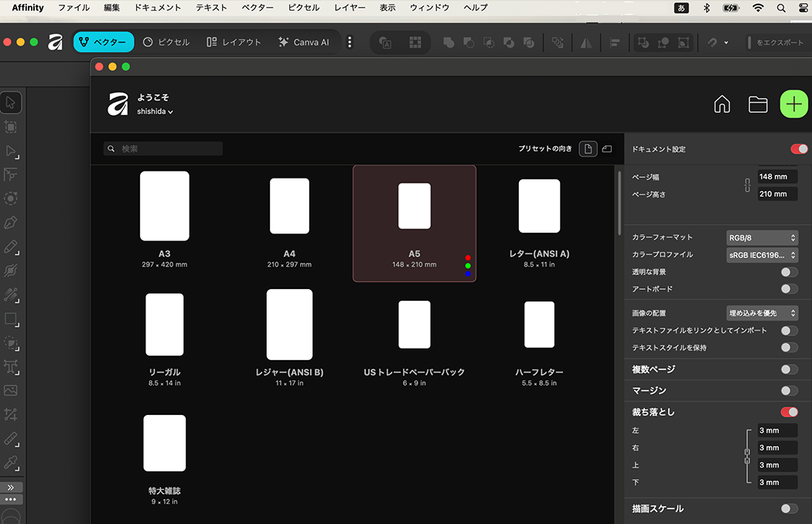The width and height of the screenshot is (812, 524).
Task: Select portrait preset orientation icon
Action: 589,148
